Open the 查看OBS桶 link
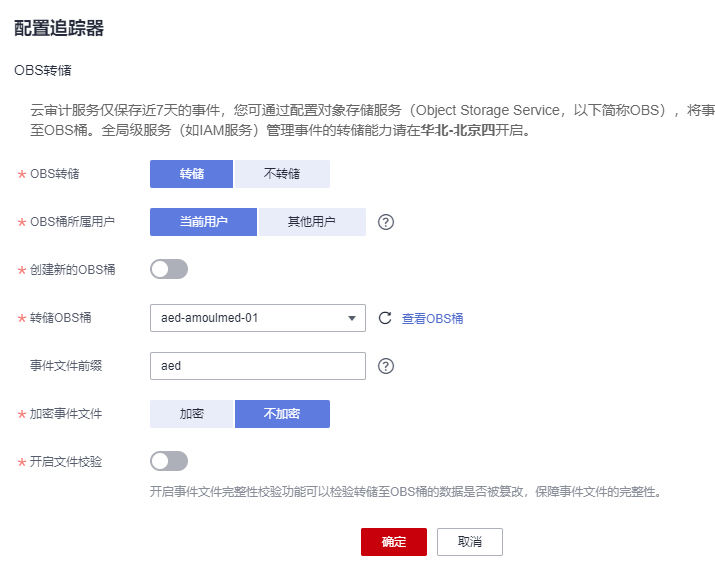 432,319
